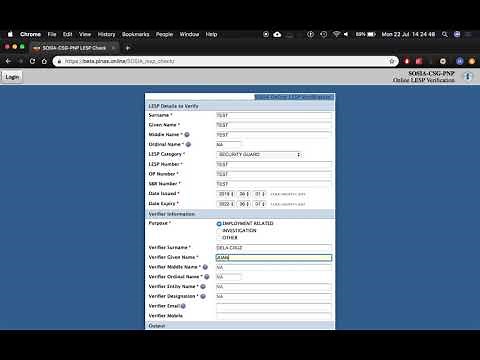Open the Help menu

point(211,34)
